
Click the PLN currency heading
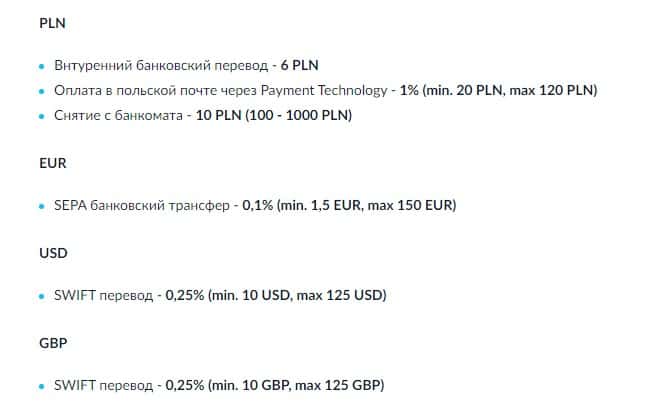coord(52,22)
